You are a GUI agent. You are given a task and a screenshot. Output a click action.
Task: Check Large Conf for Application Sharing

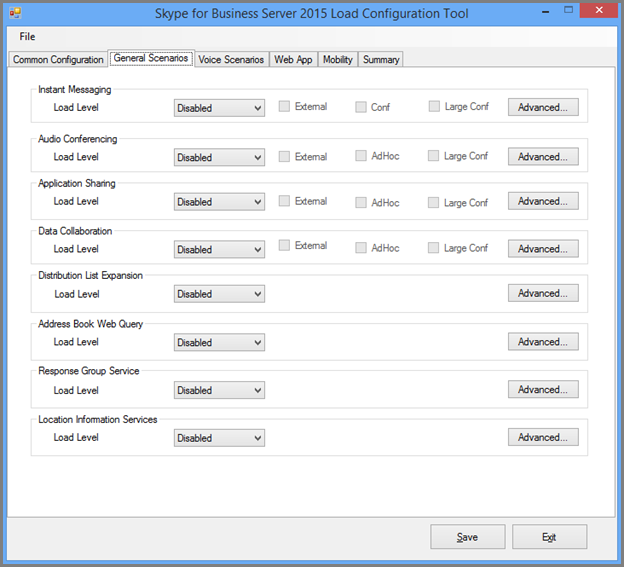click(433, 203)
